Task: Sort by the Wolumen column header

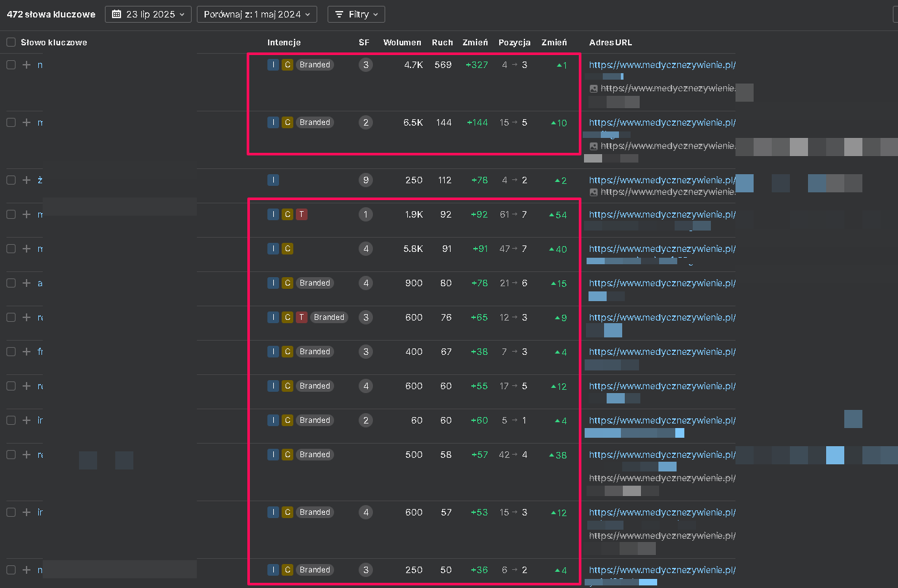Action: click(402, 42)
